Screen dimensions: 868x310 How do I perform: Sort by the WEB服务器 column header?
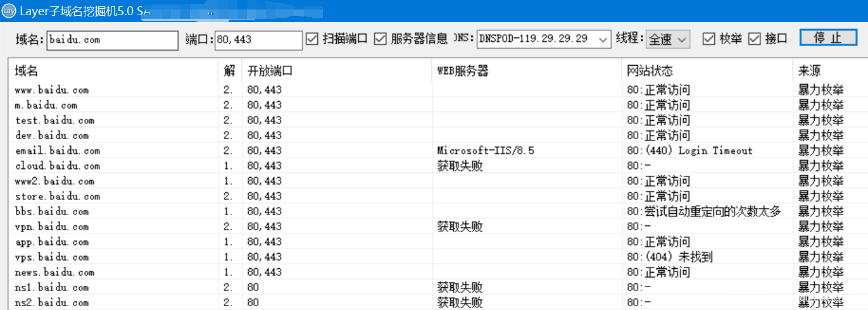[527, 71]
